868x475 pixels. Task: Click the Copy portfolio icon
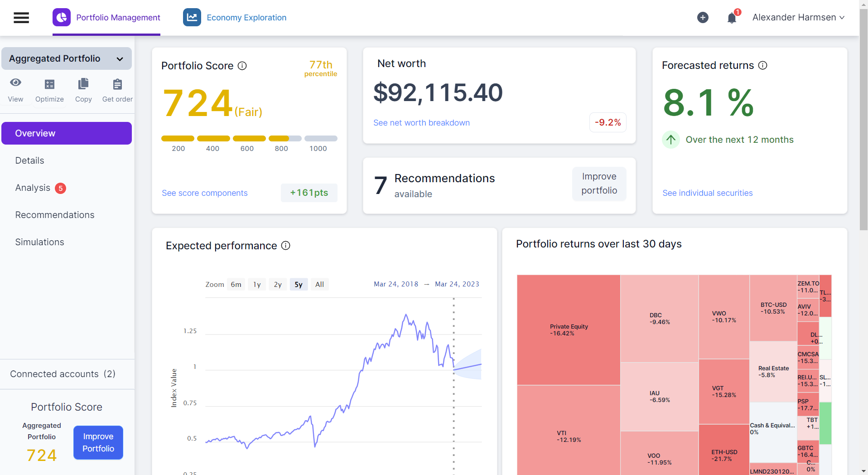pos(83,84)
